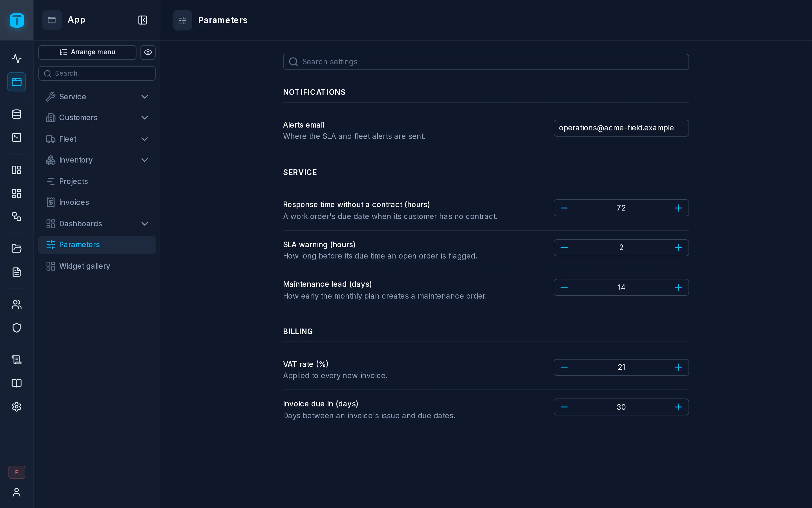
Task: Open the settings gear icon in rail
Action: click(x=16, y=407)
